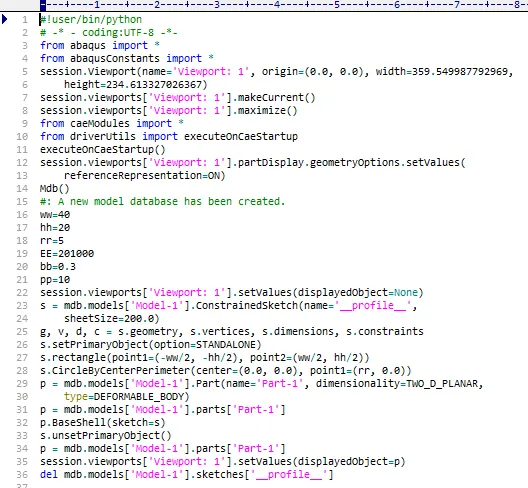Image resolution: width=528 pixels, height=488 pixels.
Task: Click line number 16 in the gutter
Action: 22,215
